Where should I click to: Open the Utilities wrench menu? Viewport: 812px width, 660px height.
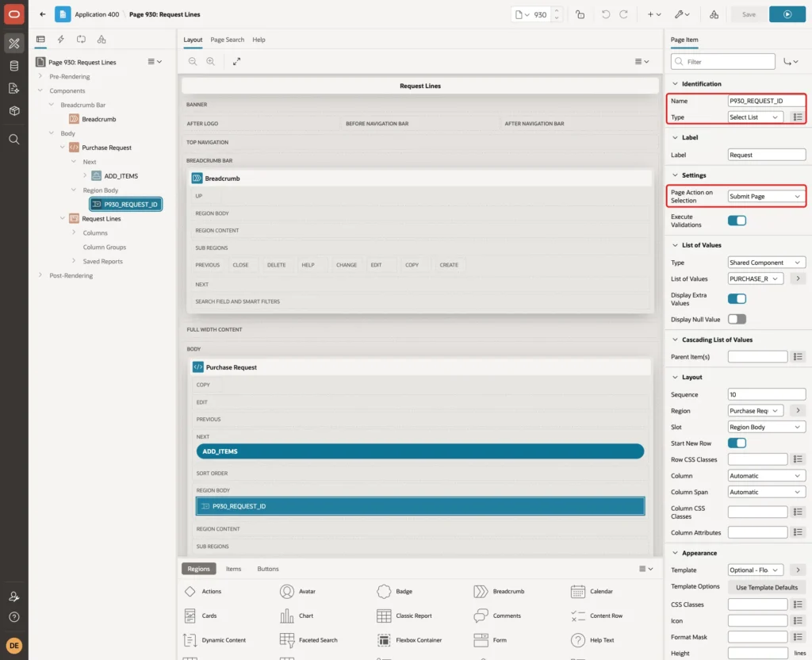pyautogui.click(x=682, y=14)
